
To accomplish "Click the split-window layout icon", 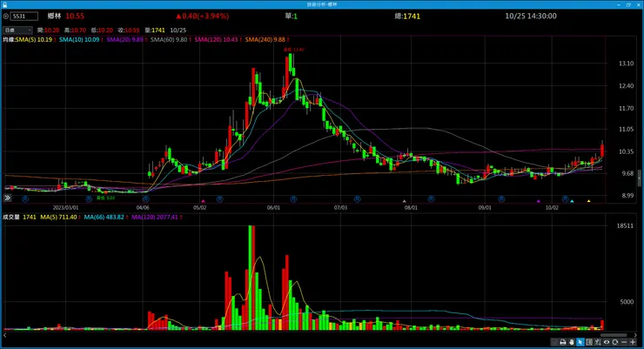I will 589,342.
